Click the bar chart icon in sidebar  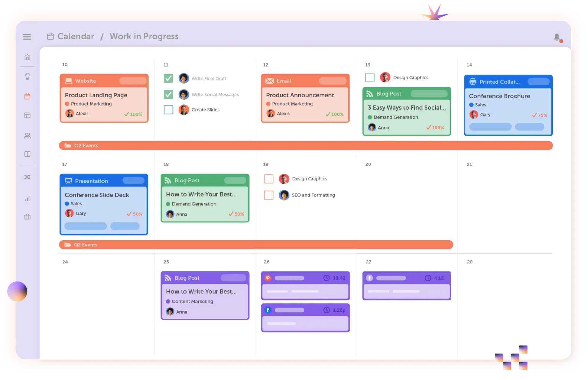[x=27, y=199]
